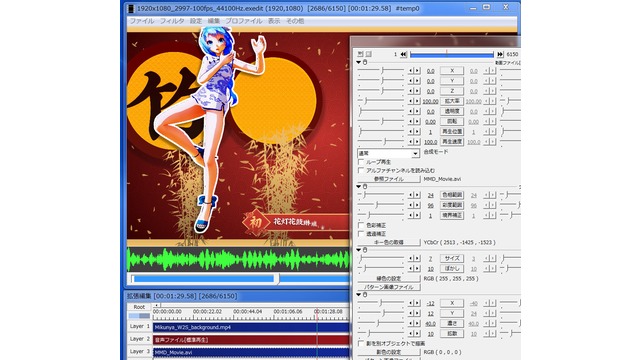Decrease Y position with its left arrow in video file section
Image resolution: width=640 pixels, height=360 pixels.
411,81
